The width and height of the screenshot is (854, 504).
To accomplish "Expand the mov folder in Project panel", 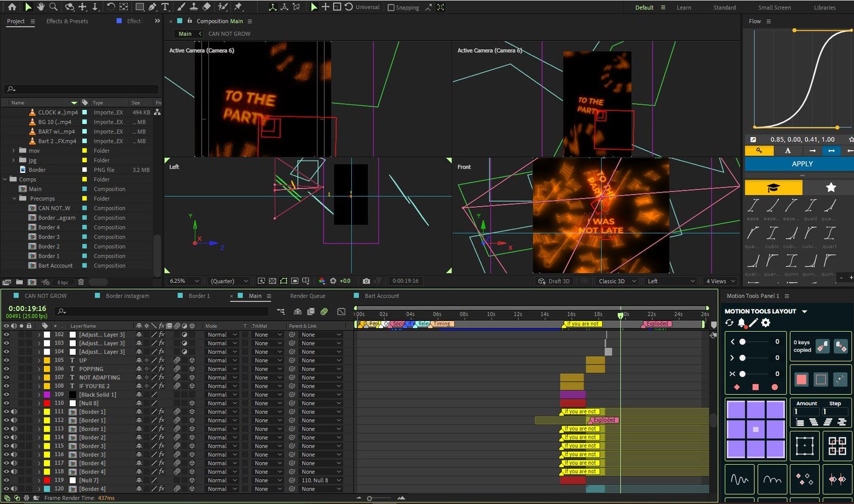I will (13, 151).
